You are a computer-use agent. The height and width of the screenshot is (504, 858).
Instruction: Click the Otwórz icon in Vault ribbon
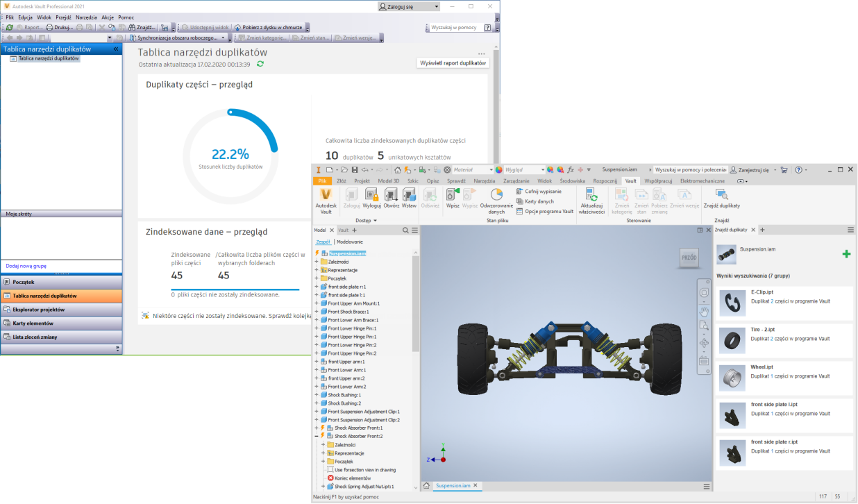click(x=391, y=194)
